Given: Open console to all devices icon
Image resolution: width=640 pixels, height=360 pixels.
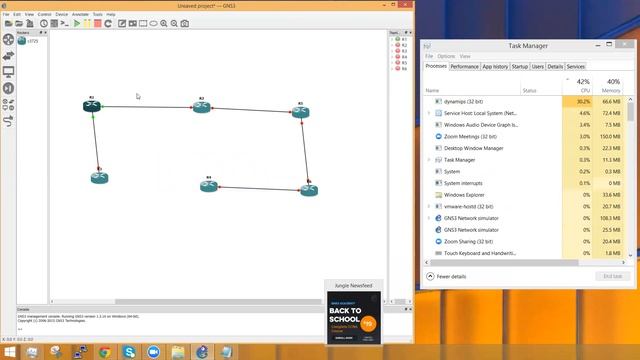Looking at the screenshot, I should 64,24.
